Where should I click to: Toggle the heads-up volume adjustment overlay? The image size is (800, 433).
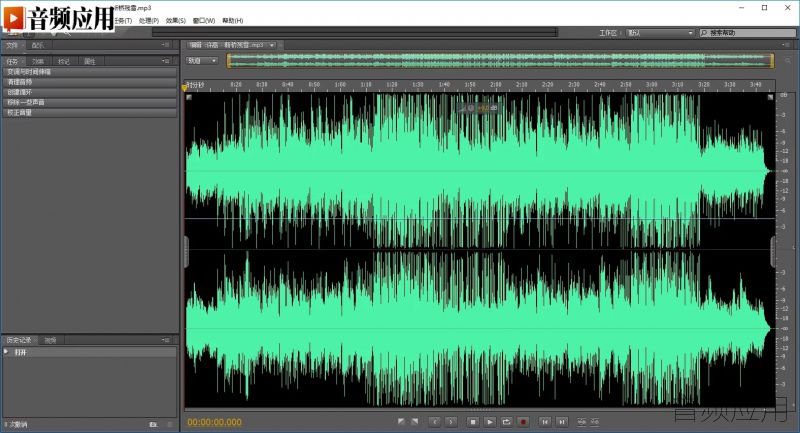[x=479, y=108]
